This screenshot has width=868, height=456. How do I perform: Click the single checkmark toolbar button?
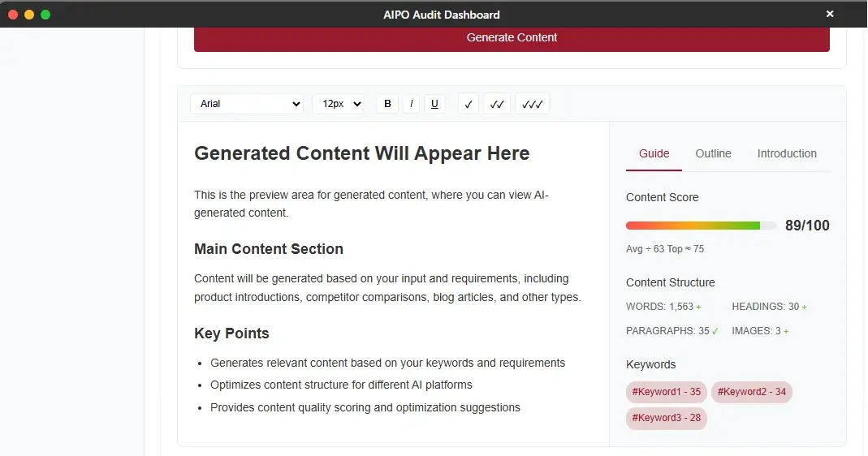pos(469,104)
